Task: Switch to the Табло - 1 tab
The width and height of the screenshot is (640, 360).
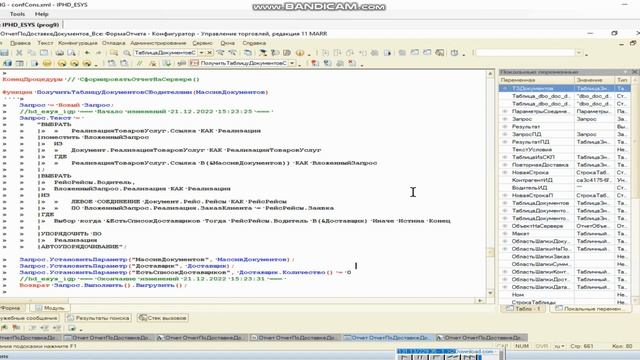Action: (523, 309)
